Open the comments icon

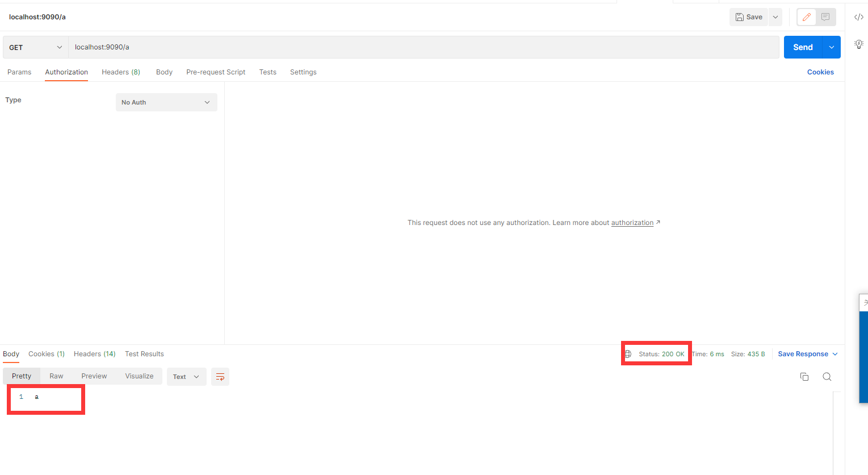(825, 17)
